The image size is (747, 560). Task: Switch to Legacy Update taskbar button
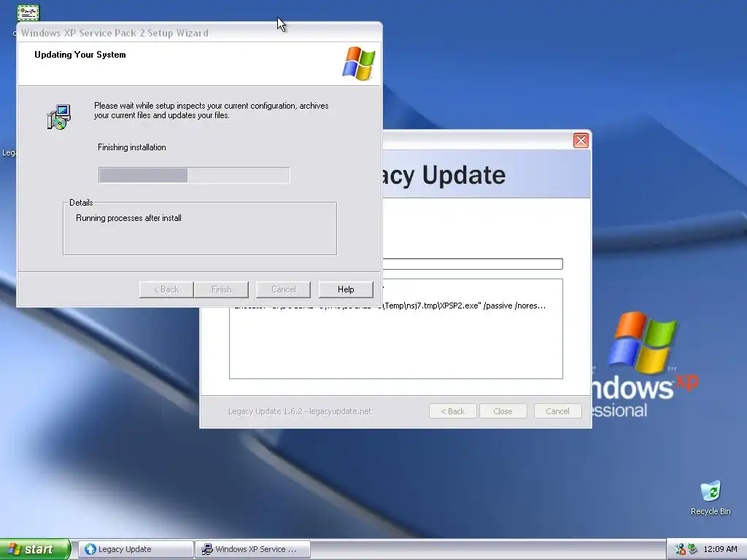(136, 549)
